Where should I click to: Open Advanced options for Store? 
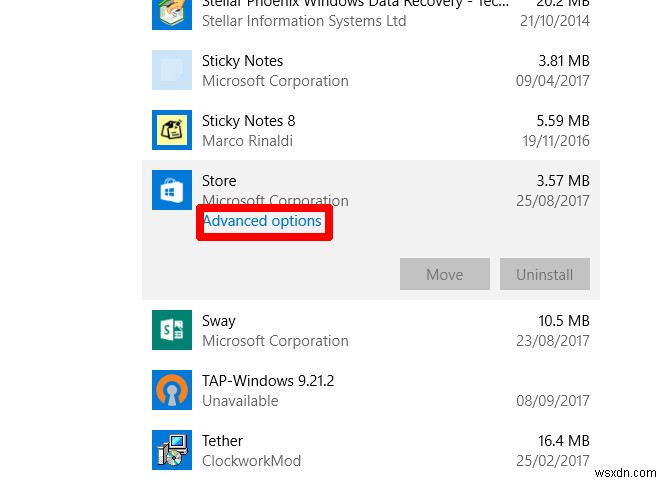pyautogui.click(x=262, y=221)
